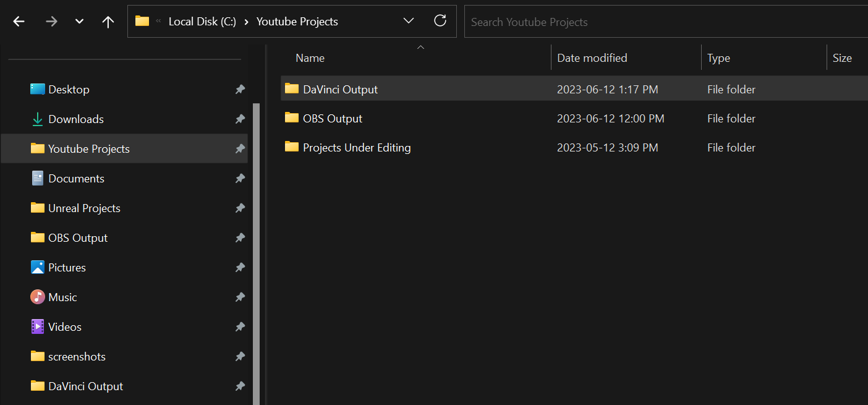Sort files by the Name column
This screenshot has height=405, width=868.
point(310,58)
